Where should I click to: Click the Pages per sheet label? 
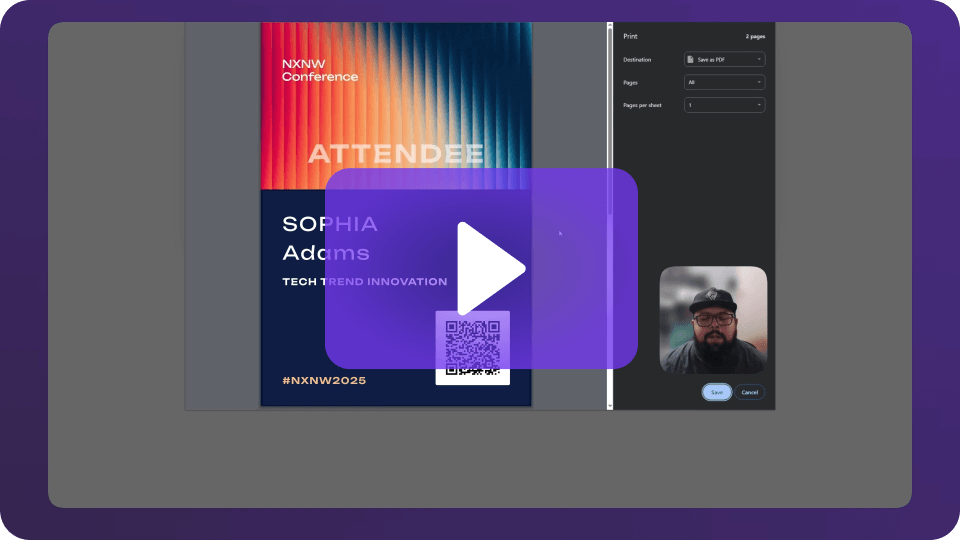coord(642,105)
